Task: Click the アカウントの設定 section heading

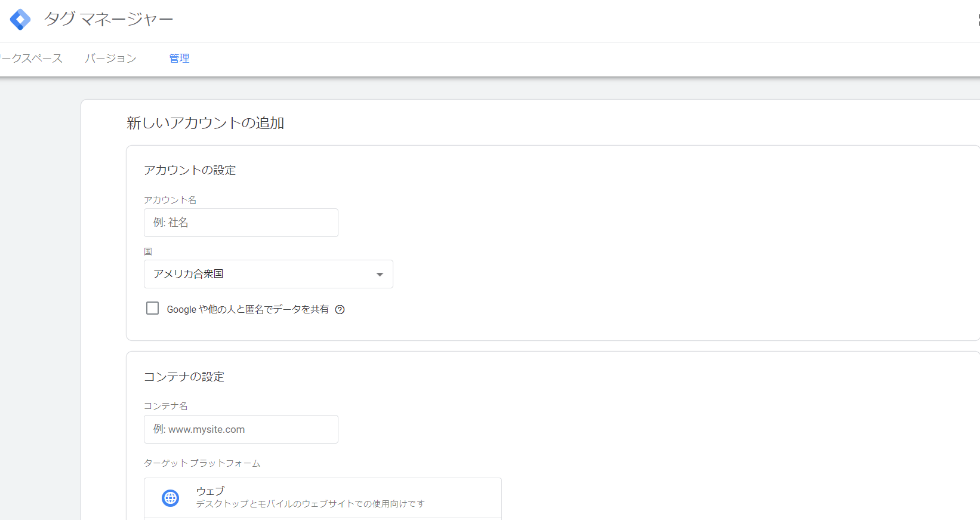Action: coord(190,170)
